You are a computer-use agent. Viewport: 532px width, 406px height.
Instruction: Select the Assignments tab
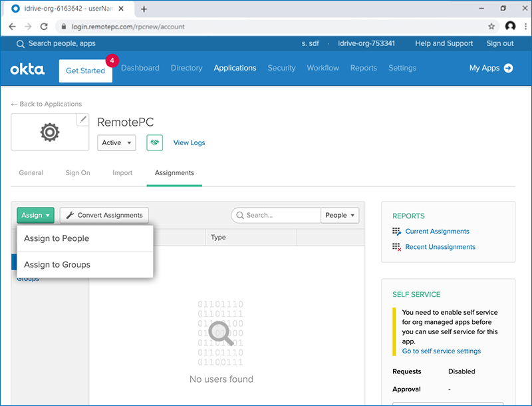pos(174,173)
